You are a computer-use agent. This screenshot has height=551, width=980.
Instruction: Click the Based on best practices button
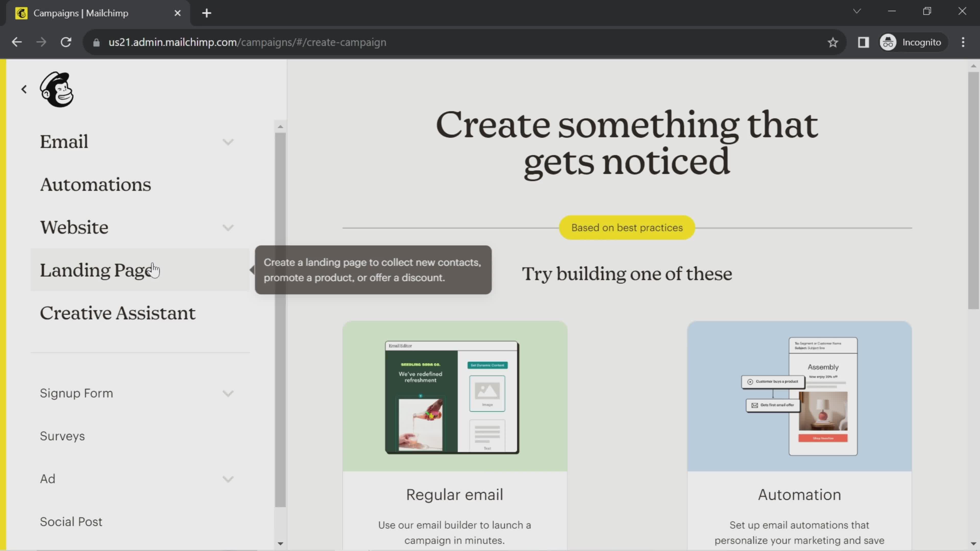coord(626,227)
